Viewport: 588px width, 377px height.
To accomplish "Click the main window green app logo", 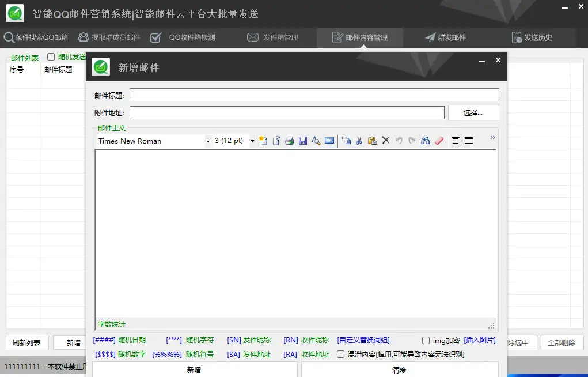I will (15, 13).
